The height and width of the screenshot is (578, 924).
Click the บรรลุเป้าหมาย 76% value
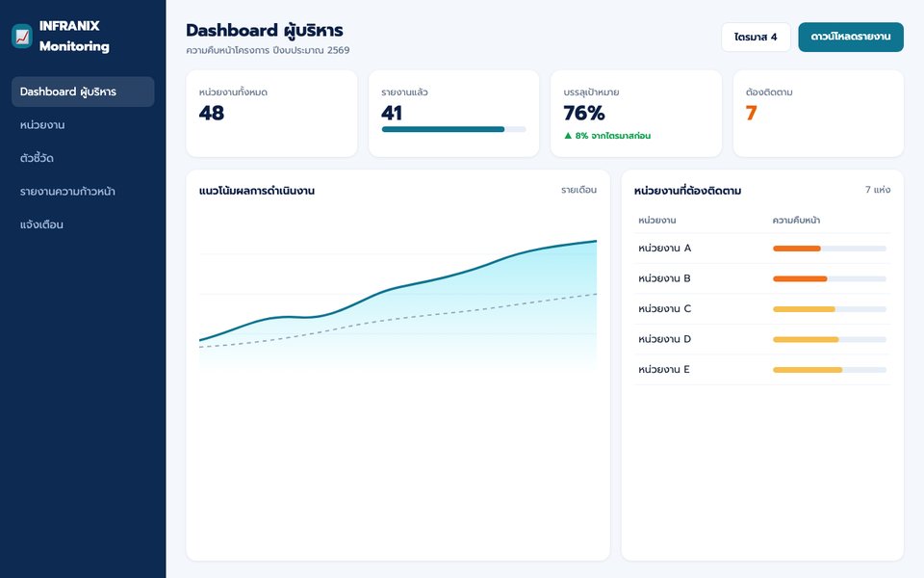[584, 113]
